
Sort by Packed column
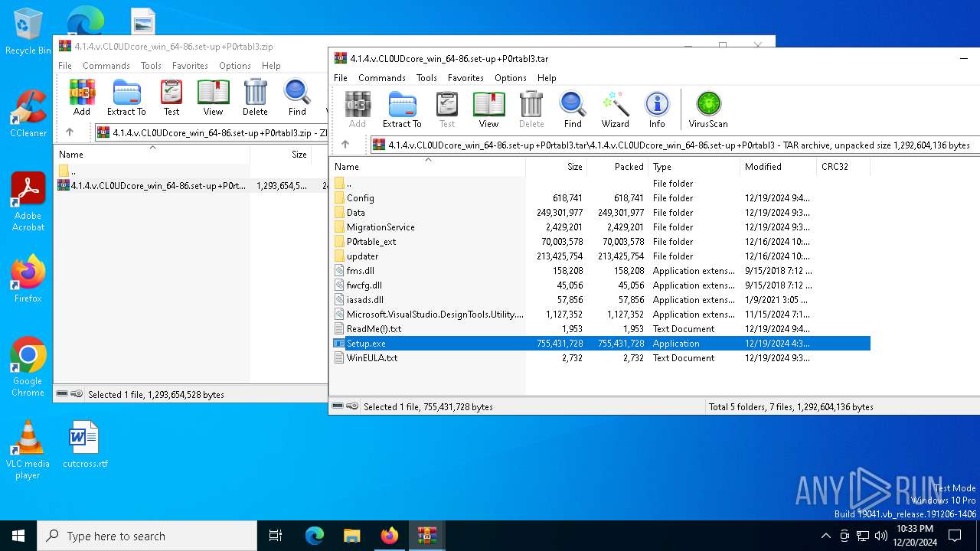point(618,167)
